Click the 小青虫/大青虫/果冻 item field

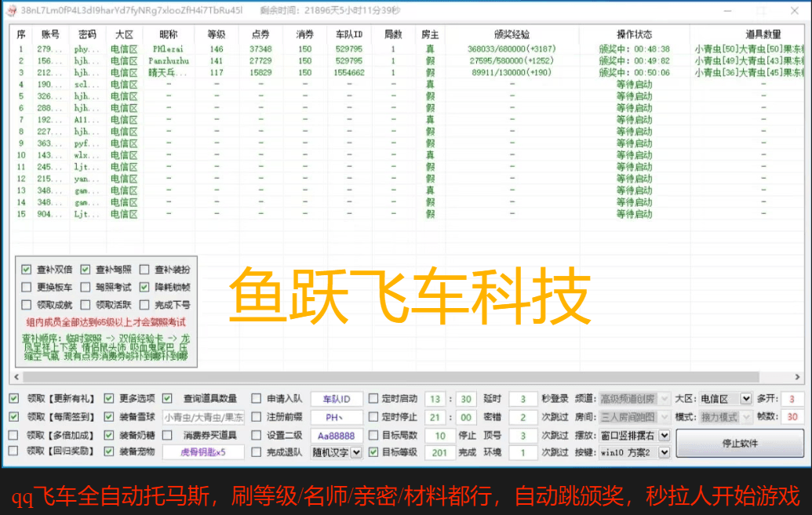click(203, 417)
